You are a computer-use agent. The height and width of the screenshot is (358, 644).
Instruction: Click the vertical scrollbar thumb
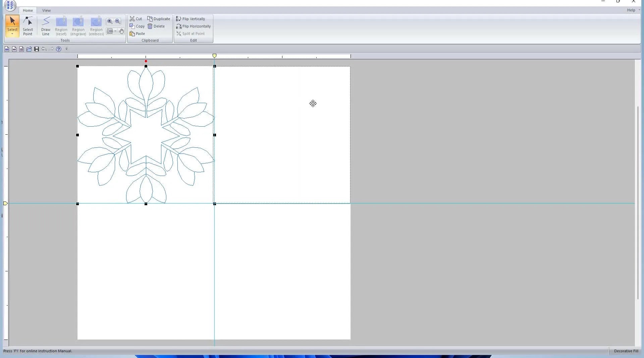[638, 203]
